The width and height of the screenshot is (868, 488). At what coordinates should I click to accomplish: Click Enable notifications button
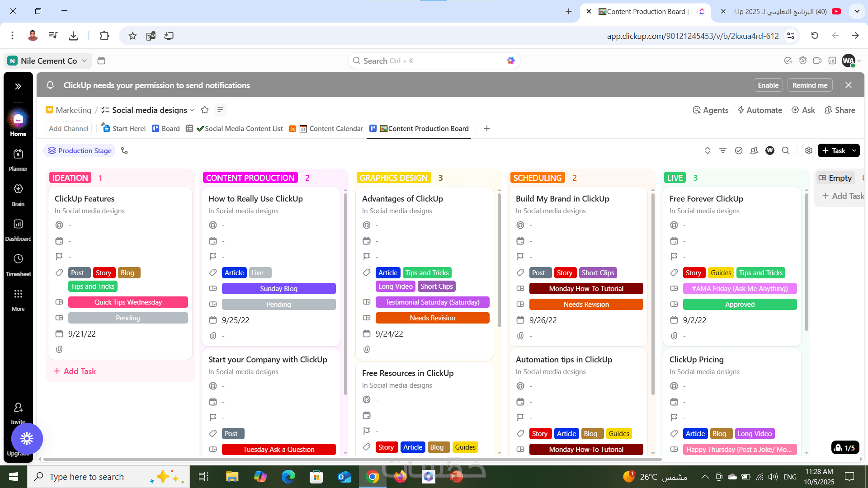pyautogui.click(x=768, y=85)
